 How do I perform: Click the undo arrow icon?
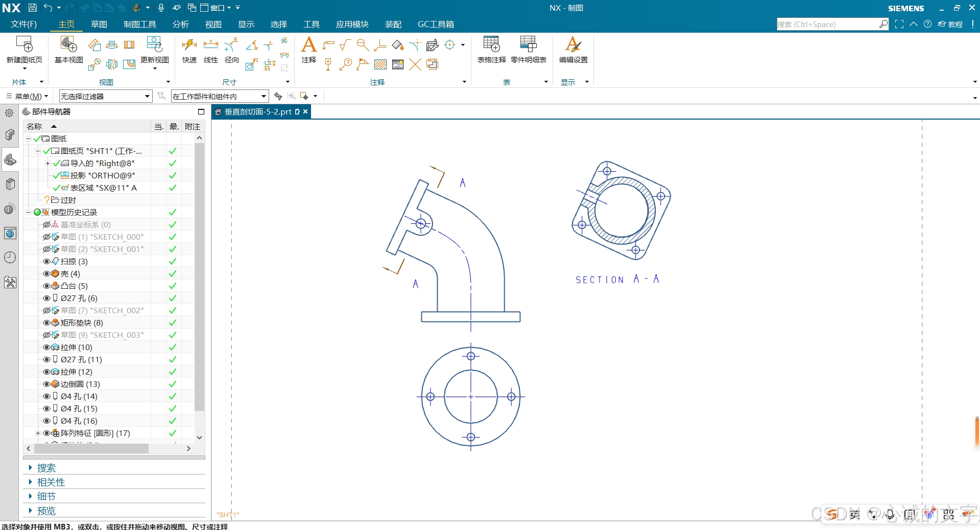click(x=48, y=8)
